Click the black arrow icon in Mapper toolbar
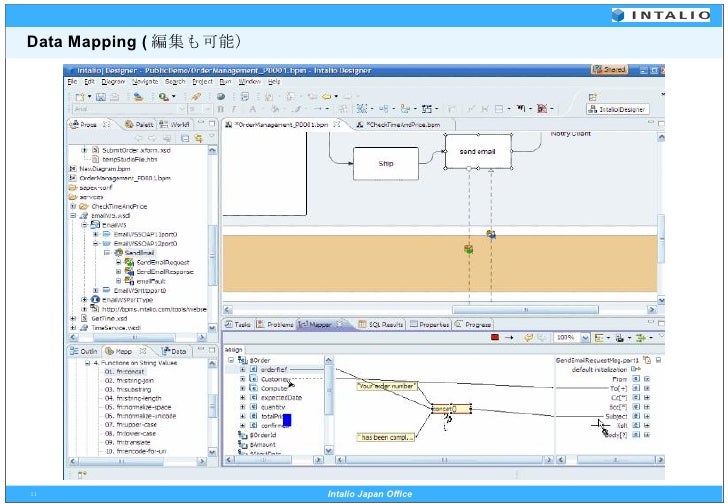This screenshot has height=504, width=728. [x=509, y=337]
